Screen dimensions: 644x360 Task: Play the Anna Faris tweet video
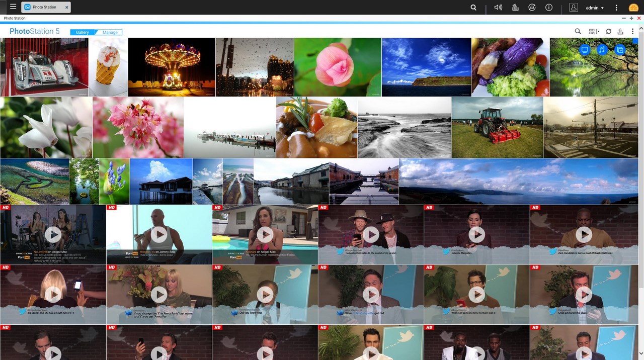159,295
